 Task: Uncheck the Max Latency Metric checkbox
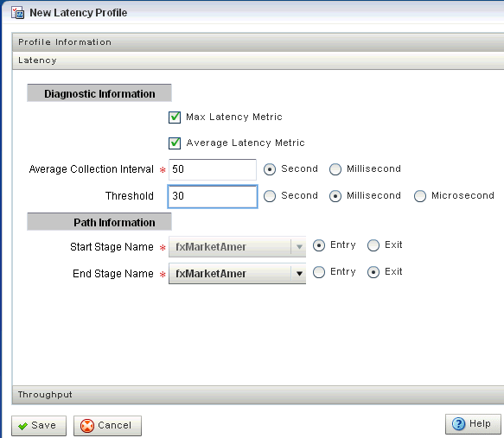point(175,117)
